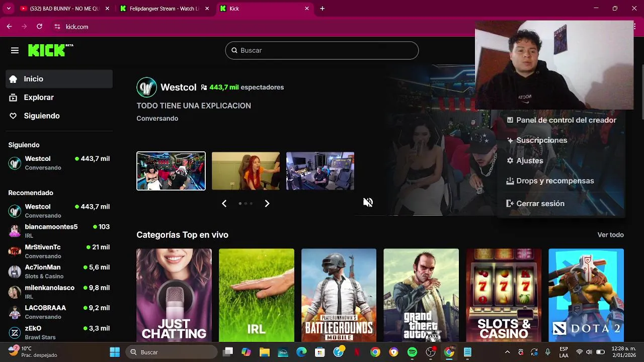Reload the kick.com page
This screenshot has width=644, height=362.
[x=39, y=27]
